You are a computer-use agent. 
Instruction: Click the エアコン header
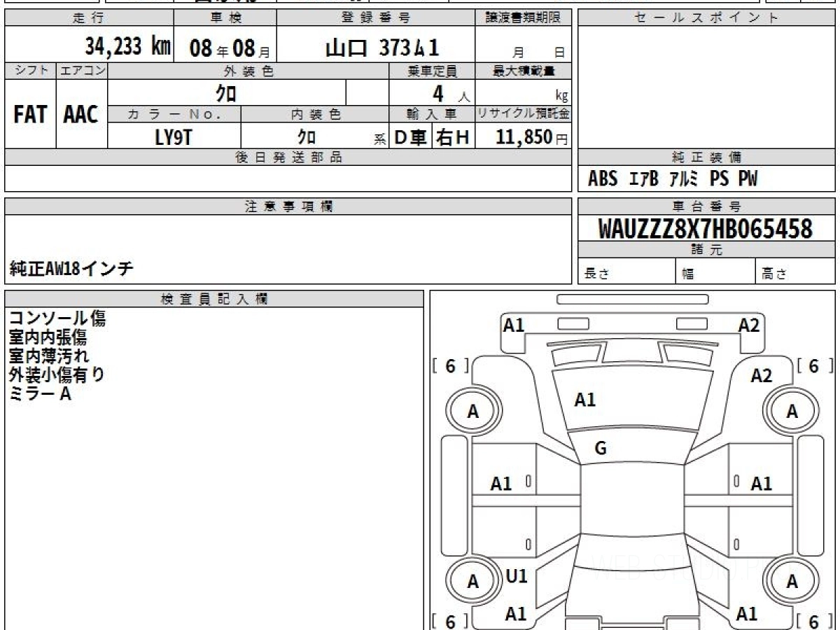point(82,71)
